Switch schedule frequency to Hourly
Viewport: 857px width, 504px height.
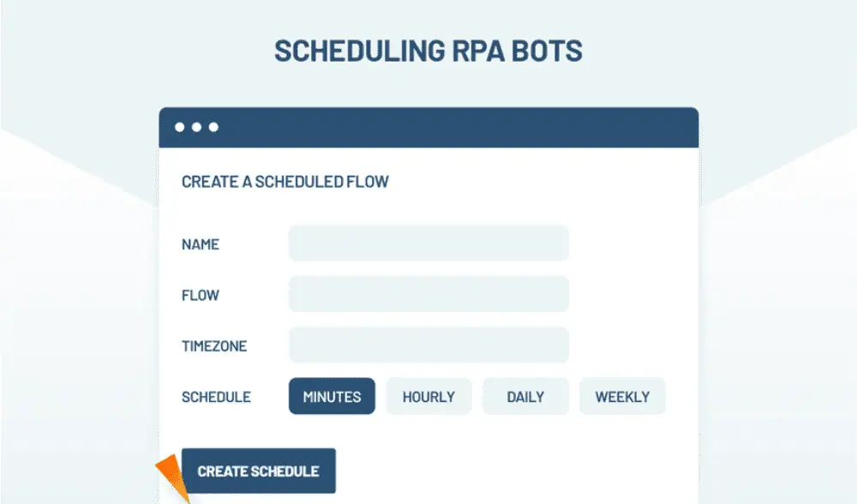(x=428, y=397)
